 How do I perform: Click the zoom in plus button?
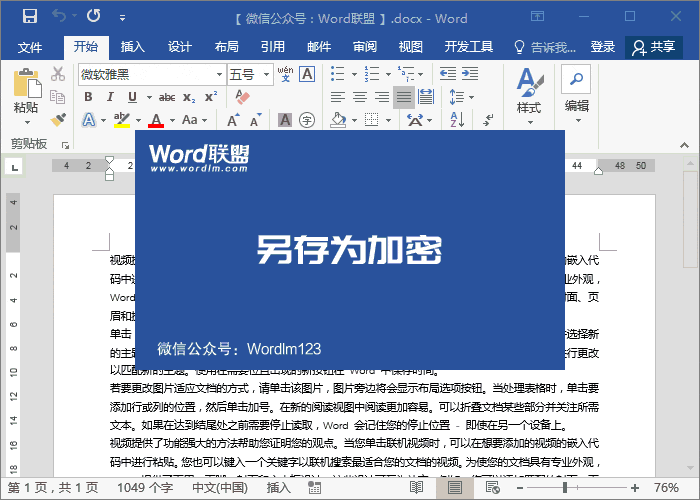tap(635, 488)
